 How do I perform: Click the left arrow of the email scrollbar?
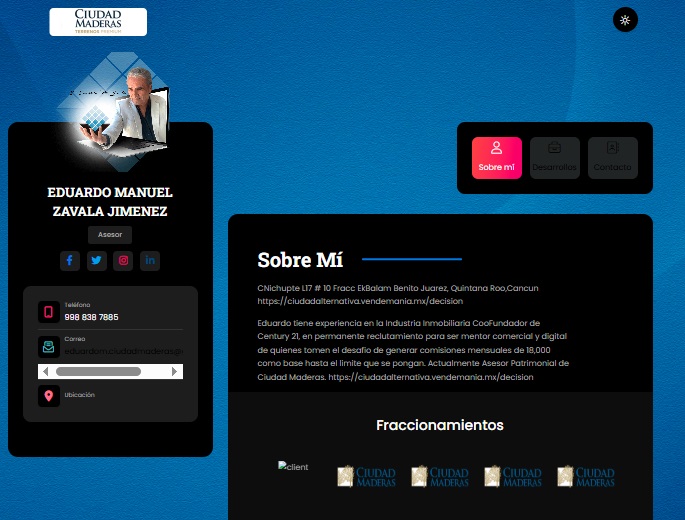(45, 371)
